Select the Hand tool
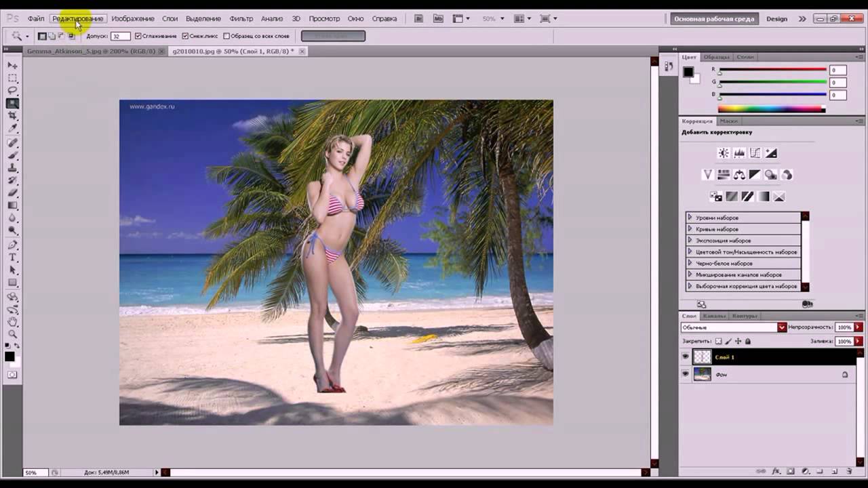Image resolution: width=868 pixels, height=488 pixels. (13, 321)
